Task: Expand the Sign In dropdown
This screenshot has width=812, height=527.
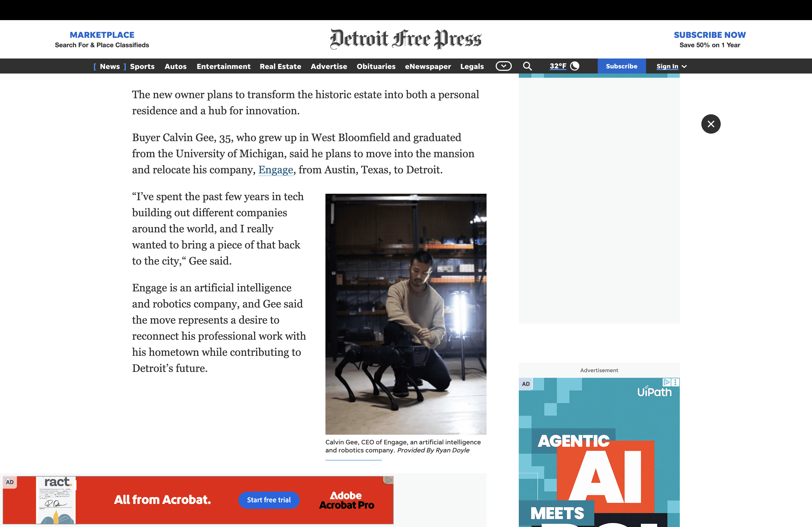Action: (671, 66)
